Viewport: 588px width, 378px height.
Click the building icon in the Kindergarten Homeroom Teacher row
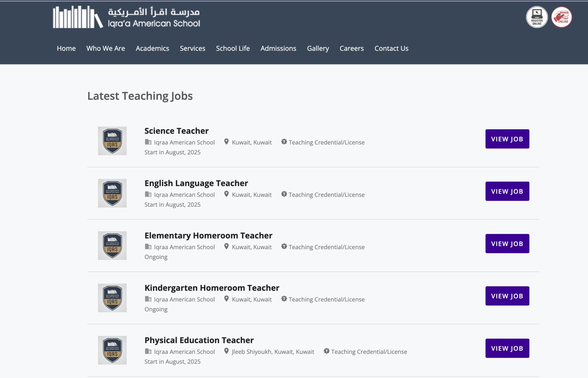click(148, 299)
